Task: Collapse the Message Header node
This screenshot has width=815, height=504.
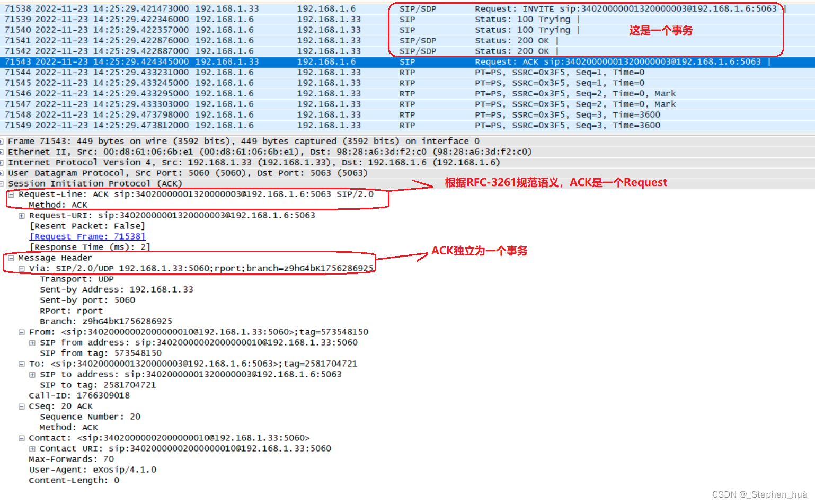Action: pos(11,258)
